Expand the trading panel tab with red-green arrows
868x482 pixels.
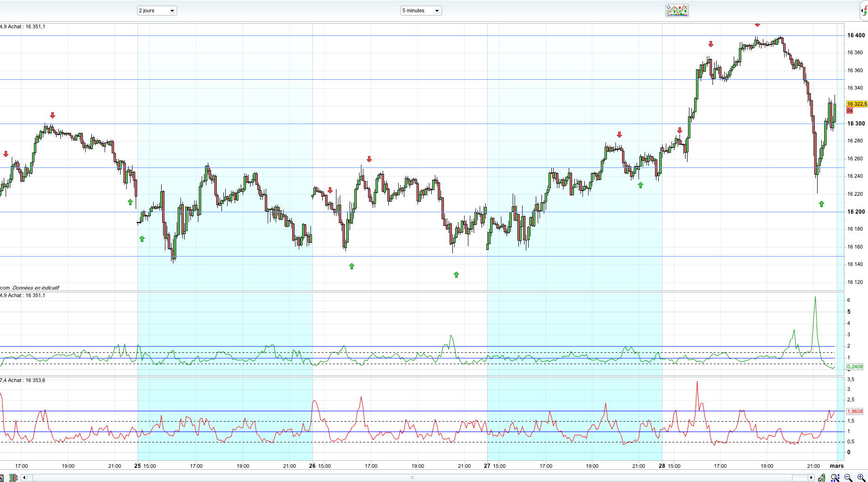pos(865,10)
